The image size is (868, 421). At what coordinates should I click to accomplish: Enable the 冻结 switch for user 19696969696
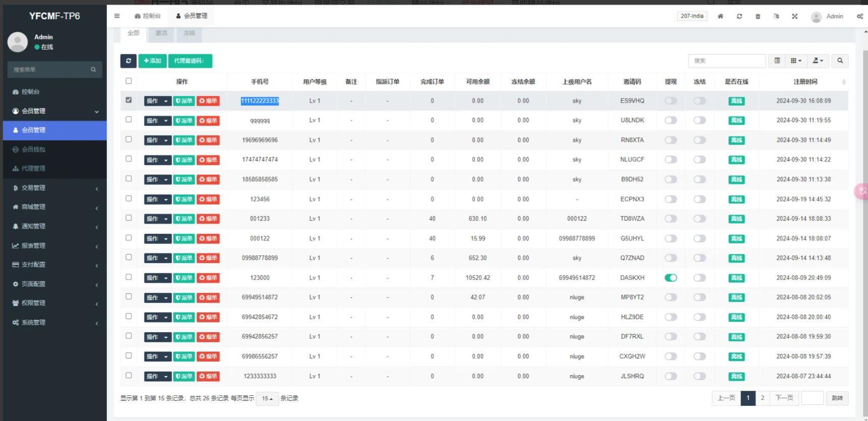coord(699,140)
